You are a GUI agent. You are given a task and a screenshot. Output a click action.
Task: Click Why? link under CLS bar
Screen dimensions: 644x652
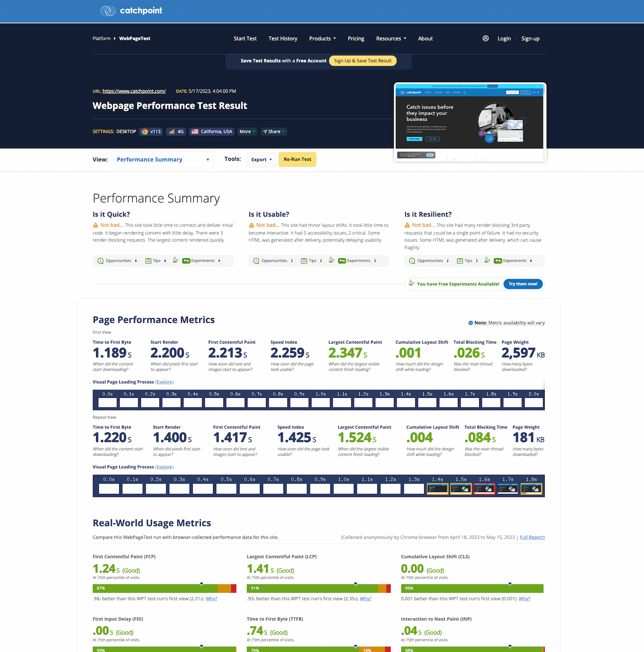(x=524, y=599)
